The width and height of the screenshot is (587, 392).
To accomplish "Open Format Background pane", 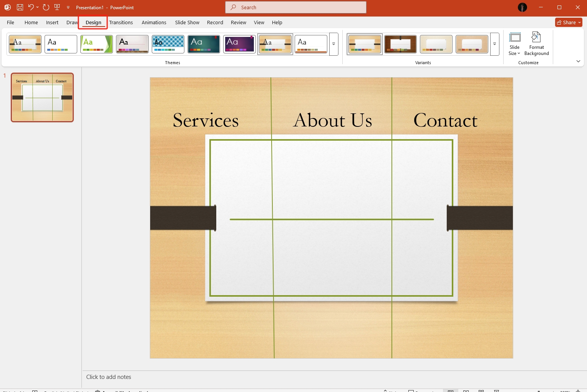I will click(536, 44).
